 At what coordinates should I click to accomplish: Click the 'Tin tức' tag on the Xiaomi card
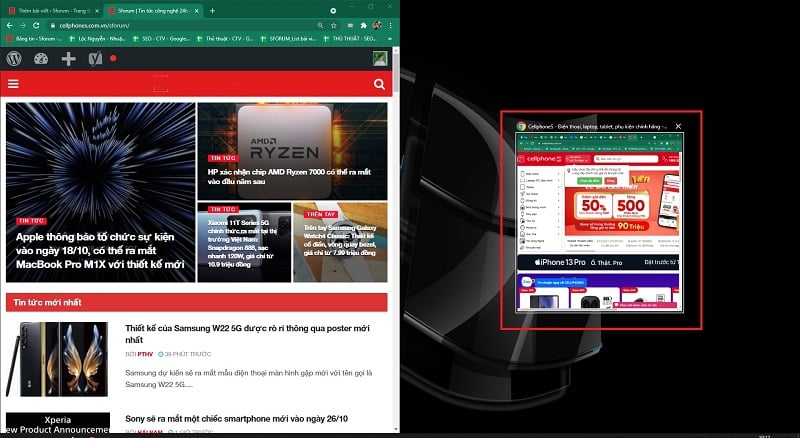222,209
